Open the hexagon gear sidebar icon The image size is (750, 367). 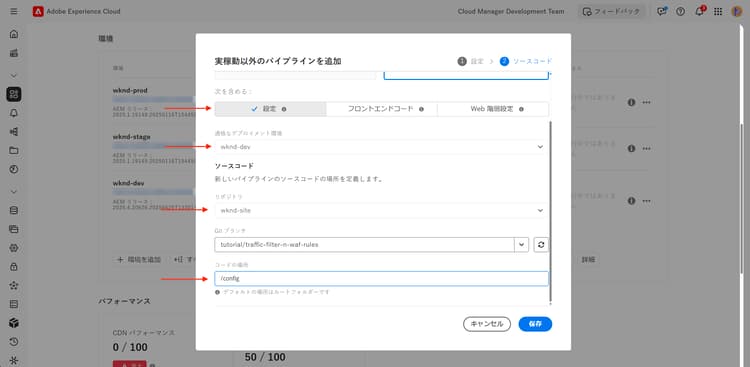(14, 248)
